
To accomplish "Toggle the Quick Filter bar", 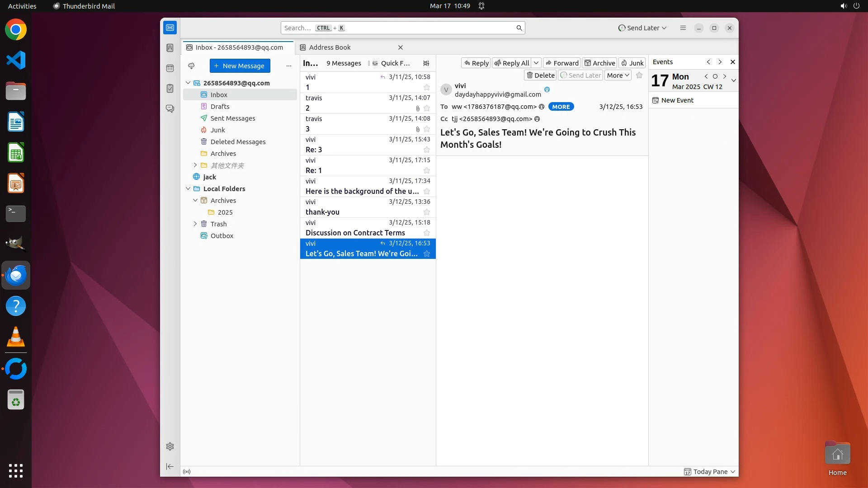I will click(x=391, y=63).
